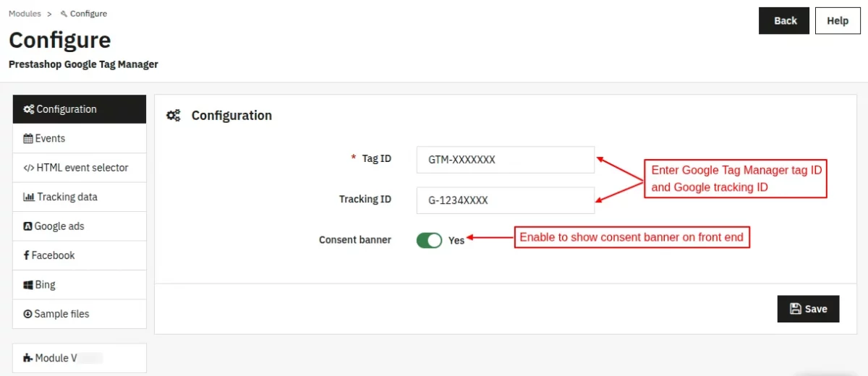Click the gears icon in Configuration panel header
The width and height of the screenshot is (868, 376).
pyautogui.click(x=174, y=116)
